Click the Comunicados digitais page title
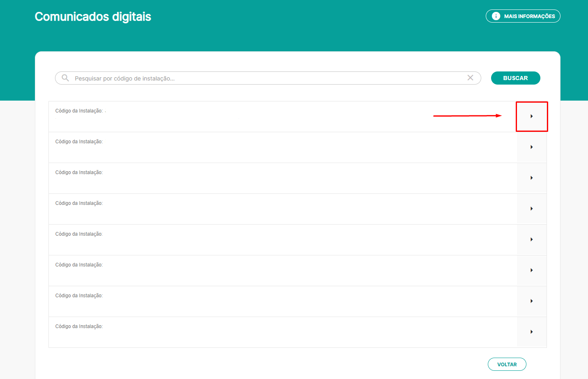 pos(93,17)
